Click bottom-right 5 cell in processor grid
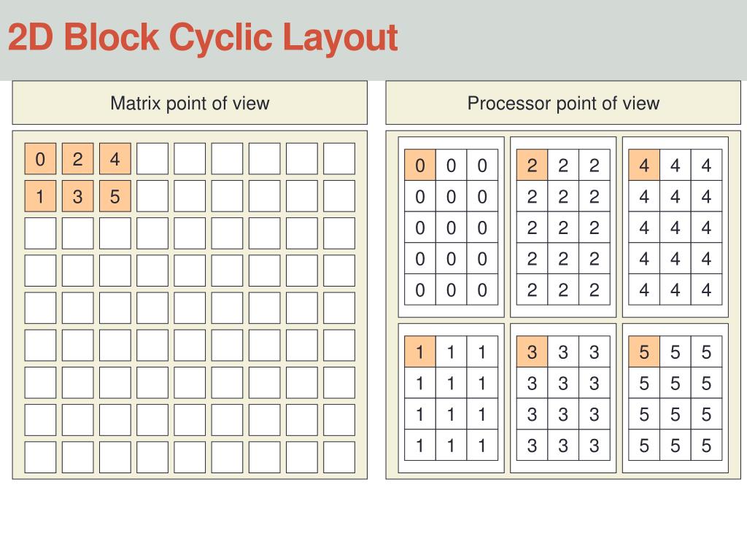The width and height of the screenshot is (747, 560). (706, 446)
